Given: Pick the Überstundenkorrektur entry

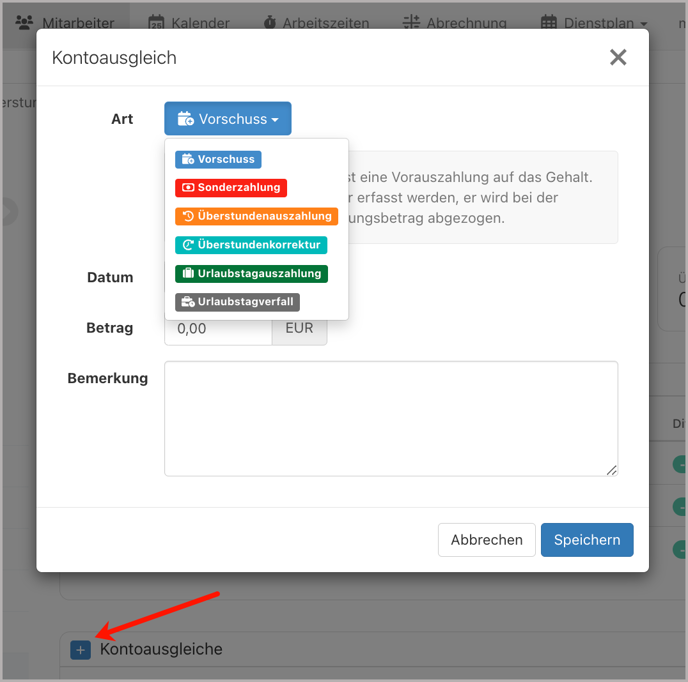Looking at the screenshot, I should pos(251,245).
